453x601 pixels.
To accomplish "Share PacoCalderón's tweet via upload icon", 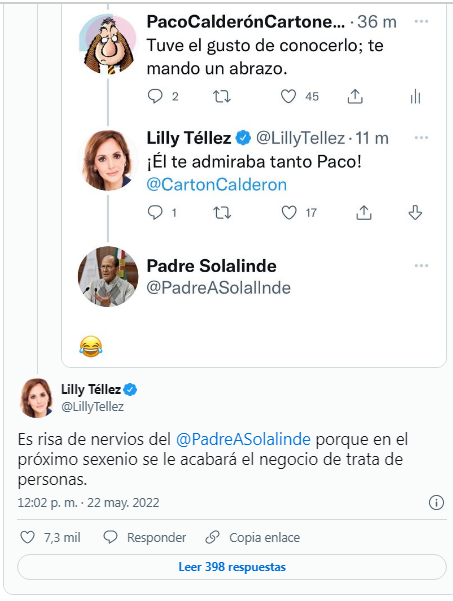I will (x=355, y=97).
